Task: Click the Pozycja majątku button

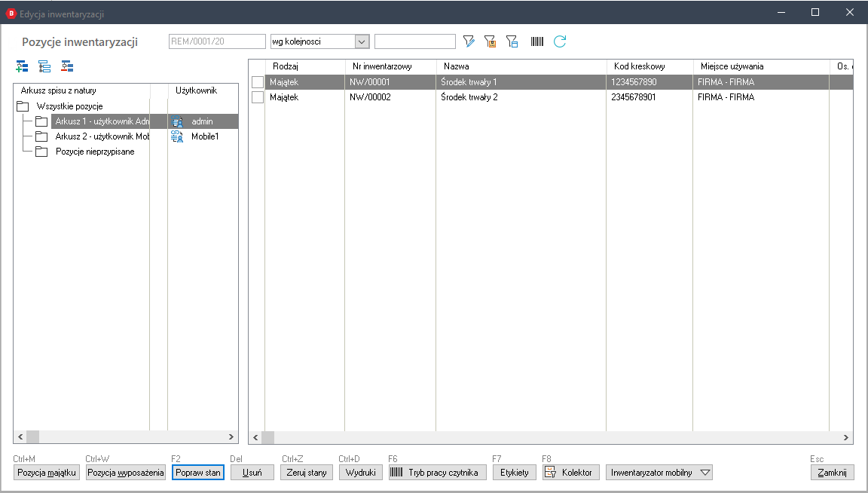Action: point(47,473)
